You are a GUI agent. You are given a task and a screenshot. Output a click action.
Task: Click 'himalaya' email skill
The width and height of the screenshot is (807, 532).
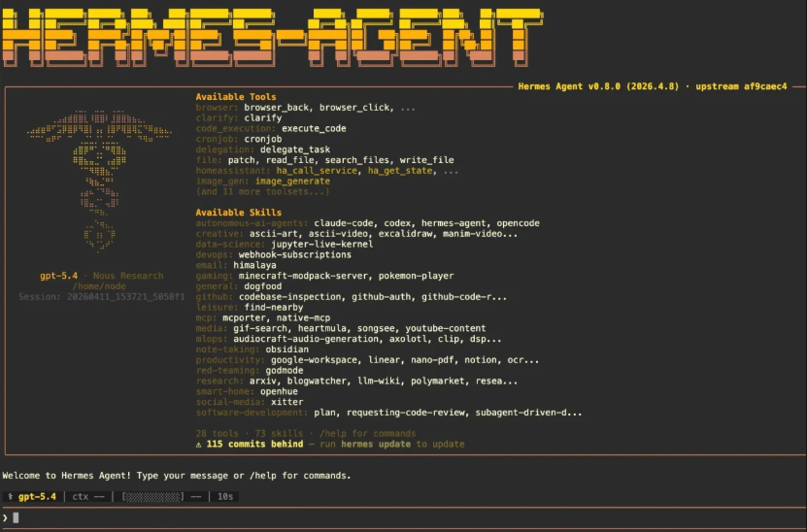pyautogui.click(x=254, y=265)
